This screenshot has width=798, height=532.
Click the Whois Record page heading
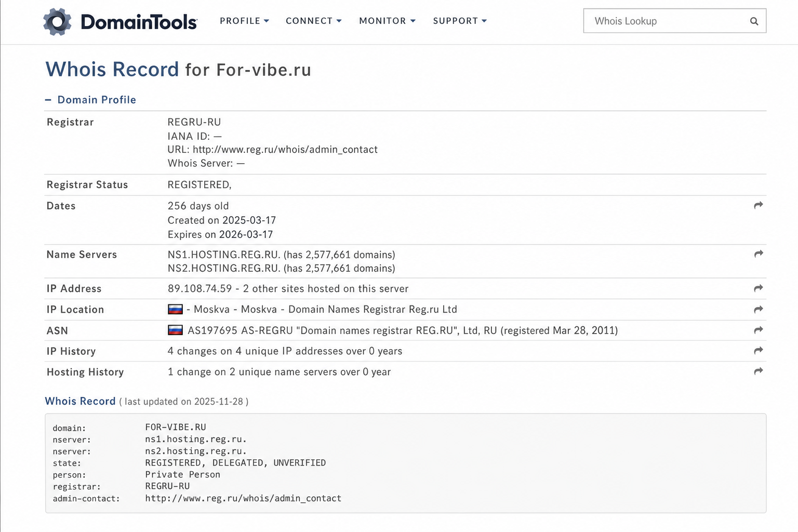(x=178, y=69)
